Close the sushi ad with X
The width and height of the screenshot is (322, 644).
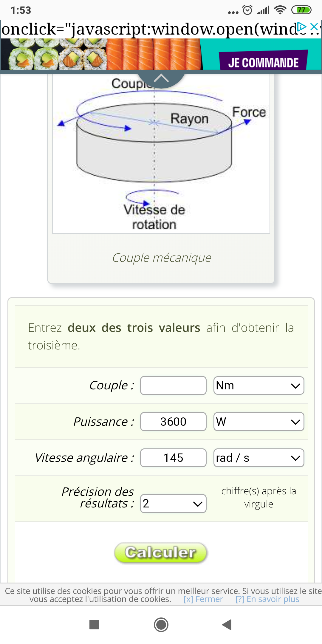coord(314,27)
